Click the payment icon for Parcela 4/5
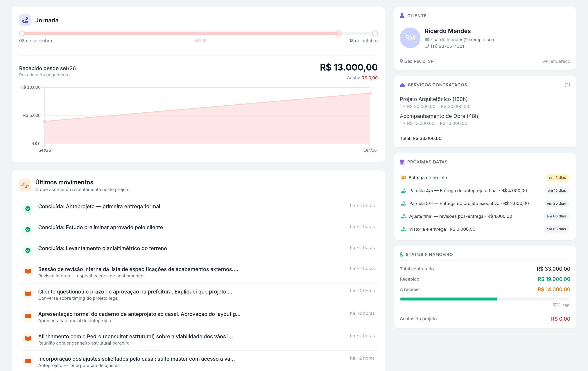Image resolution: width=588 pixels, height=371 pixels. click(404, 190)
